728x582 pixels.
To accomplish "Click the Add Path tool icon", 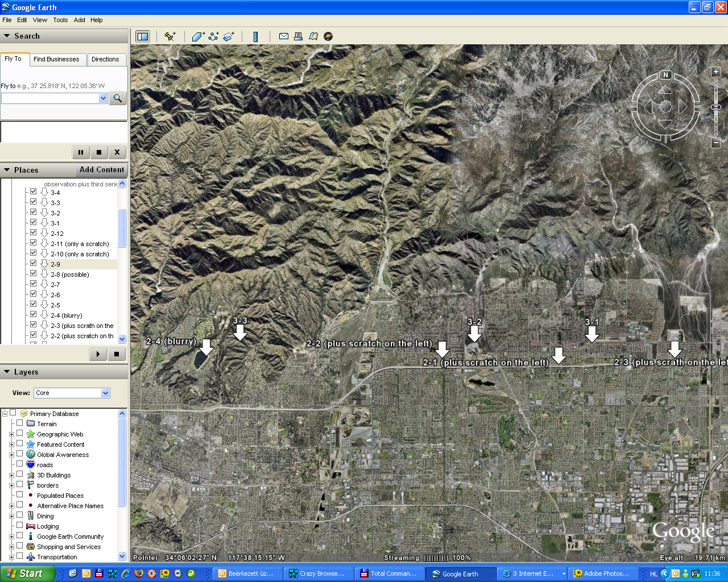I will pos(213,36).
